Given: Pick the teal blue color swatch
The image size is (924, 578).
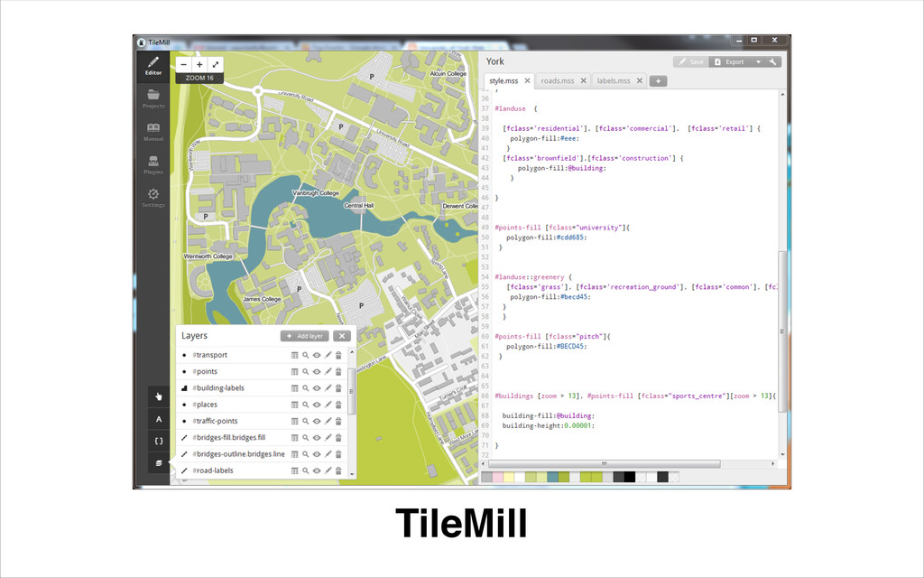Looking at the screenshot, I should pos(553,477).
